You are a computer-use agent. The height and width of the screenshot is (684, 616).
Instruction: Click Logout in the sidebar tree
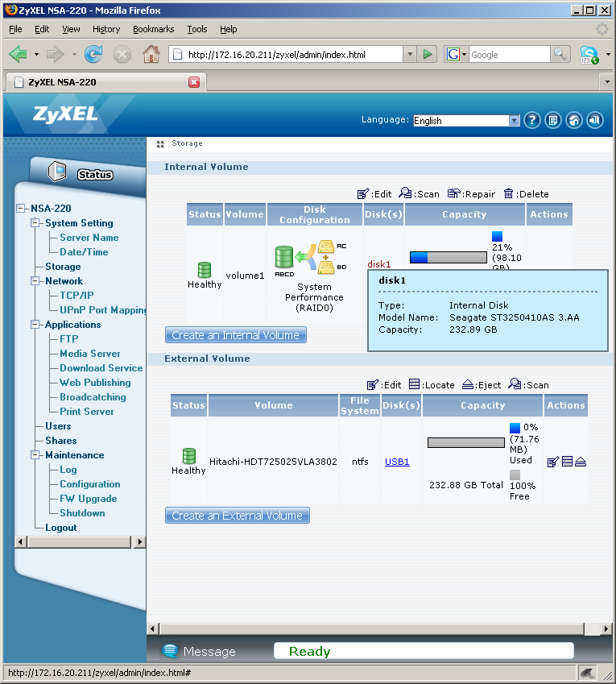point(60,528)
